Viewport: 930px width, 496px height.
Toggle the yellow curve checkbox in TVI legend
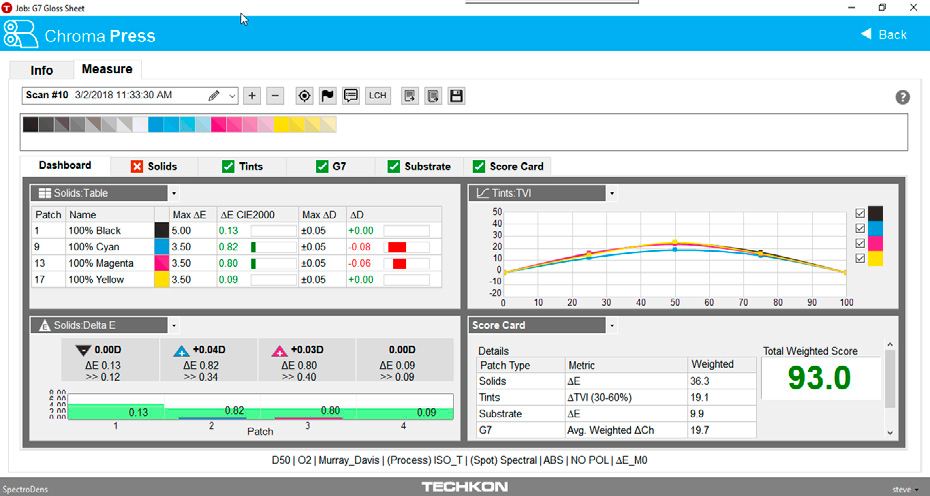pos(860,258)
